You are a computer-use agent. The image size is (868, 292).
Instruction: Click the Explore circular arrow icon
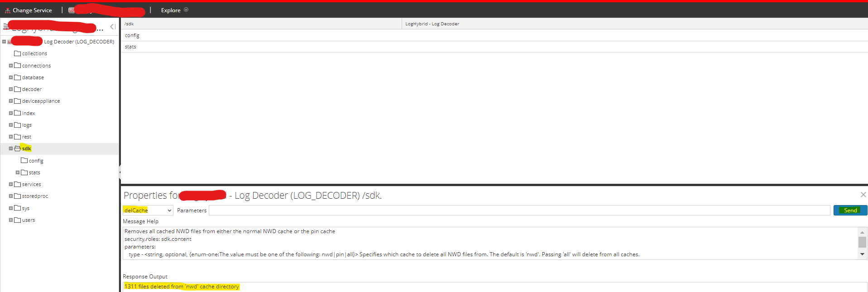186,10
